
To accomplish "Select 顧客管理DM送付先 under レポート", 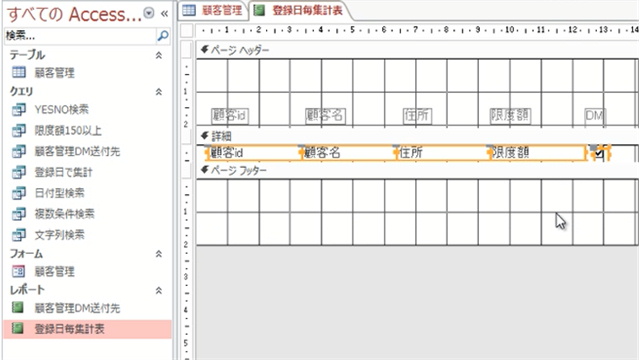I will 77,308.
